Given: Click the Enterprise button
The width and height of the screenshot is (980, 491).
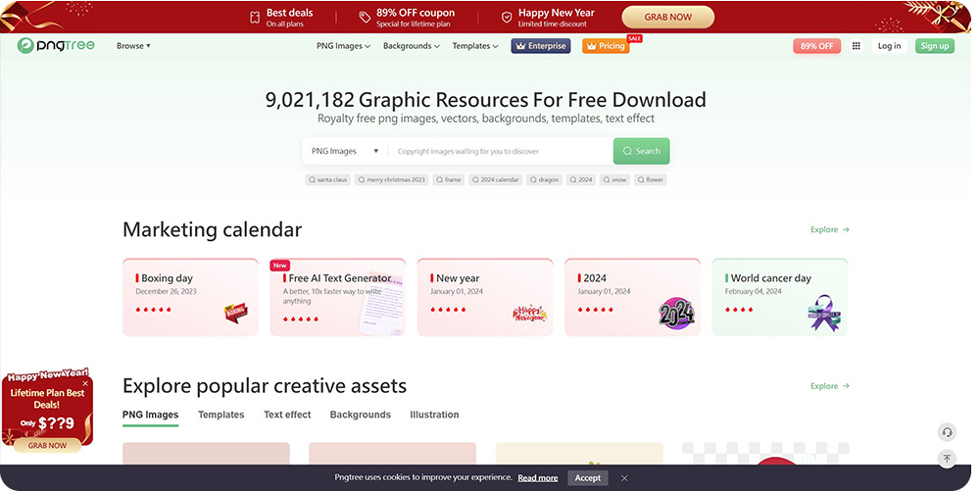Looking at the screenshot, I should click(x=541, y=46).
